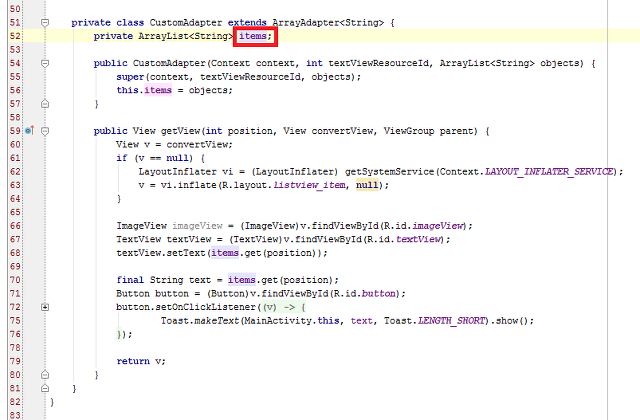Click the fold end marker at line 80
This screenshot has height=420, width=640.
pos(45,374)
